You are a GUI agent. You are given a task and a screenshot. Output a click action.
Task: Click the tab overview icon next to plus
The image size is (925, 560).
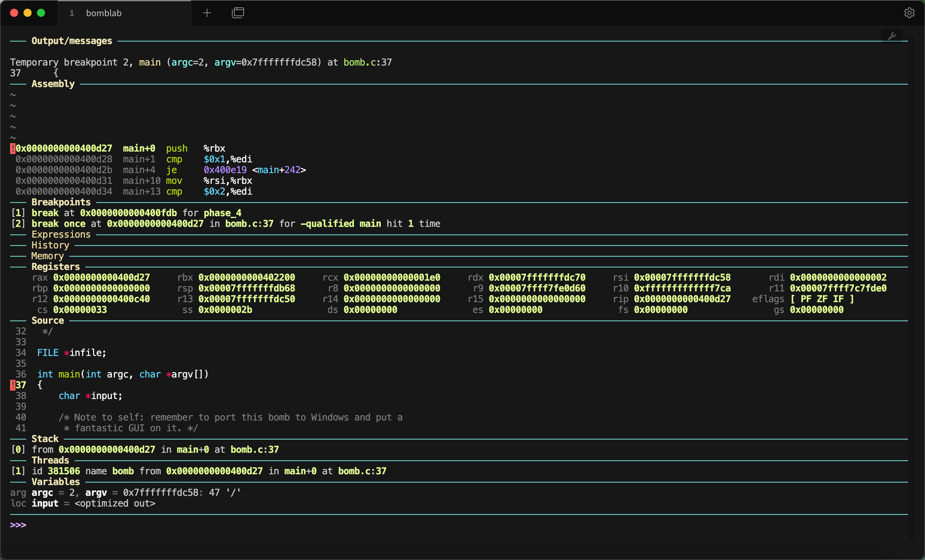coord(238,12)
